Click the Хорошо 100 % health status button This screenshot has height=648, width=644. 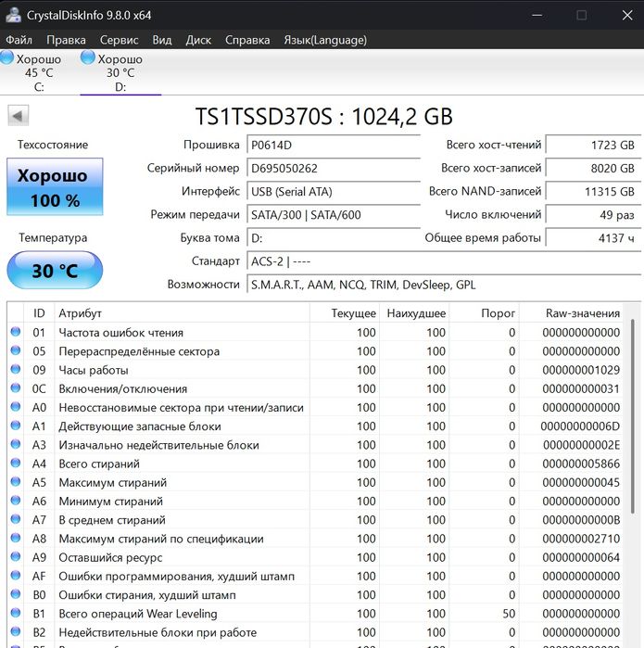(x=55, y=186)
